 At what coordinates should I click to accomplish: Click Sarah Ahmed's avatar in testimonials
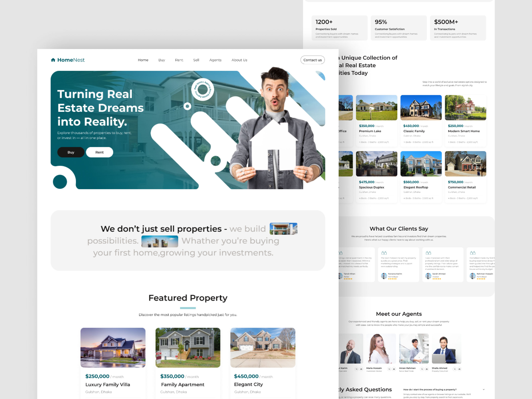428,276
